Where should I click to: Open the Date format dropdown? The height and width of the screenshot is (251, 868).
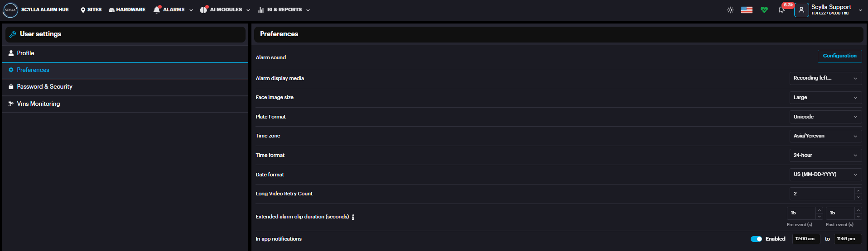point(825,175)
